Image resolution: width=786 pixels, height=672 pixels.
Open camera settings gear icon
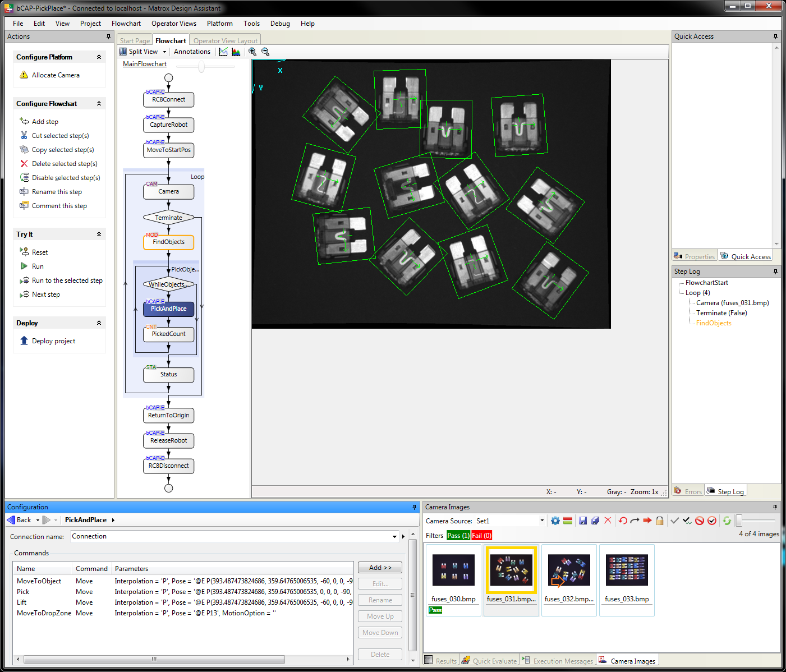555,521
